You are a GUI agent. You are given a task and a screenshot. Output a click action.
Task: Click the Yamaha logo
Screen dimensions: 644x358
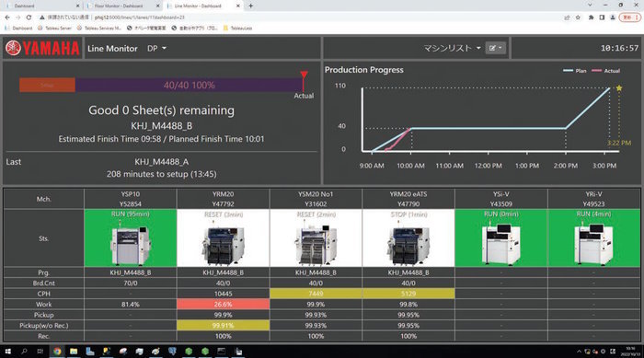[42, 48]
